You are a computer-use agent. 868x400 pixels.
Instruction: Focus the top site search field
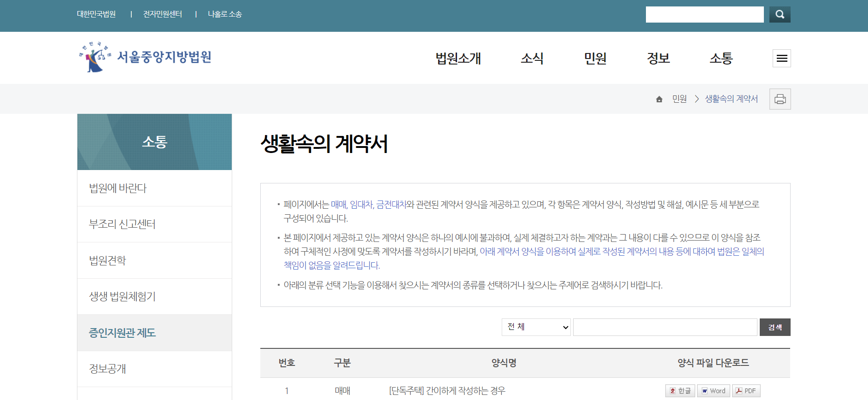click(x=704, y=14)
